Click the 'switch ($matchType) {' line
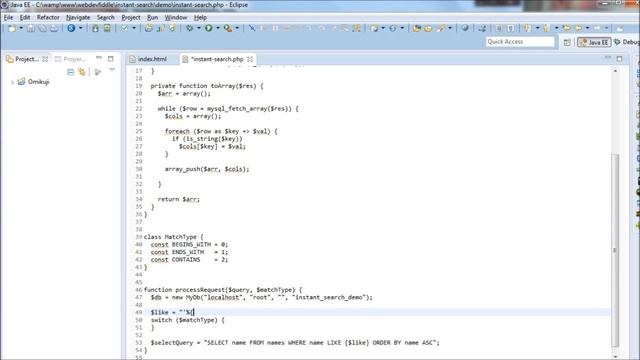640x360 pixels. click(x=188, y=320)
